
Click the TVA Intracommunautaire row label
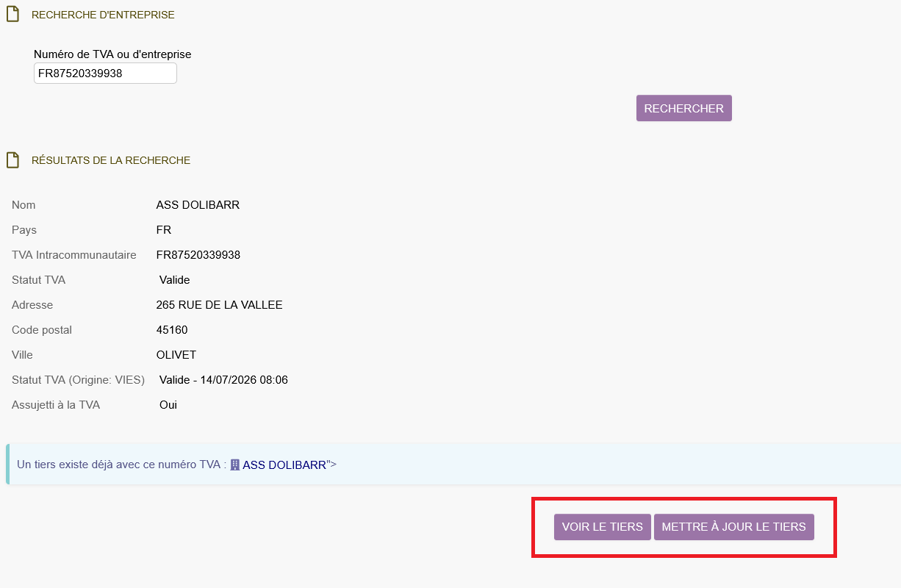tap(74, 255)
